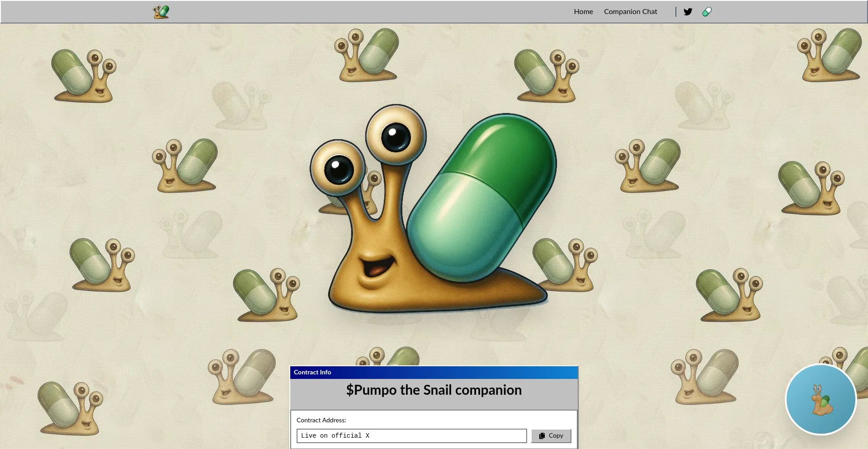Open the Twitter bird icon link
868x449 pixels.
pyautogui.click(x=688, y=12)
